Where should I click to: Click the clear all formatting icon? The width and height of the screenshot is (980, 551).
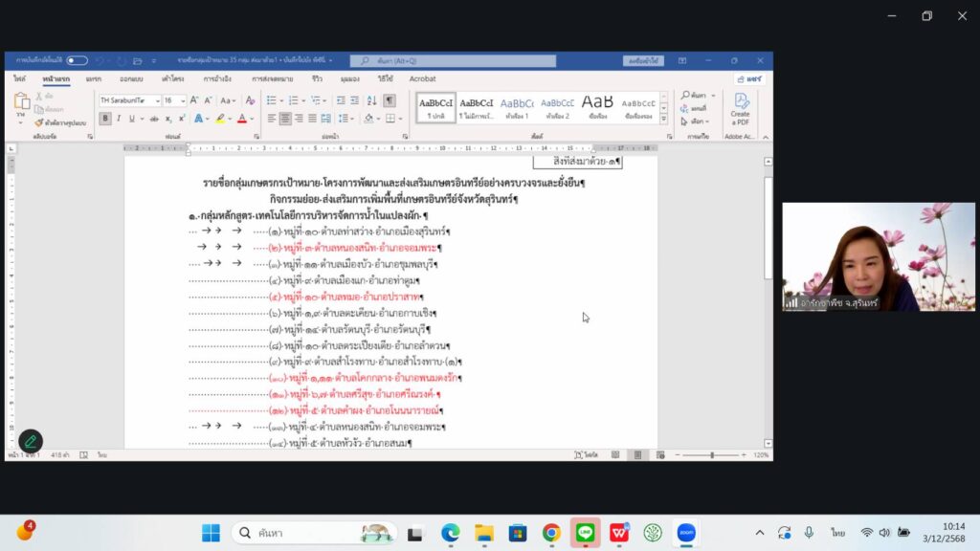(251, 100)
